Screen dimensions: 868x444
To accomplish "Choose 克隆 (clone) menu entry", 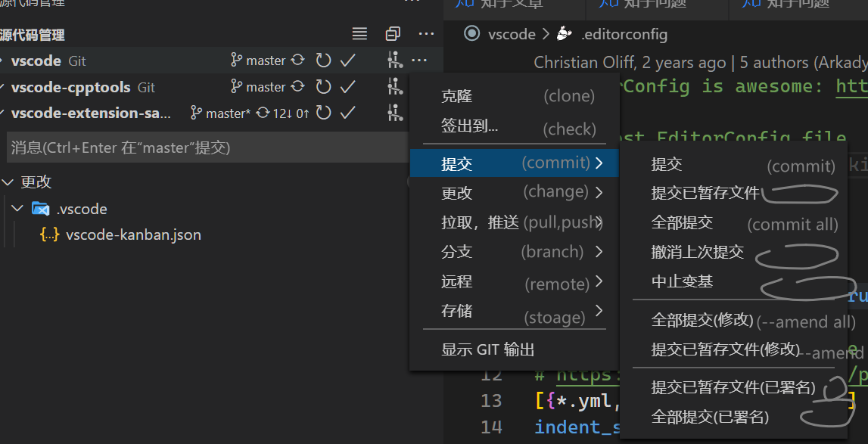I will (515, 96).
